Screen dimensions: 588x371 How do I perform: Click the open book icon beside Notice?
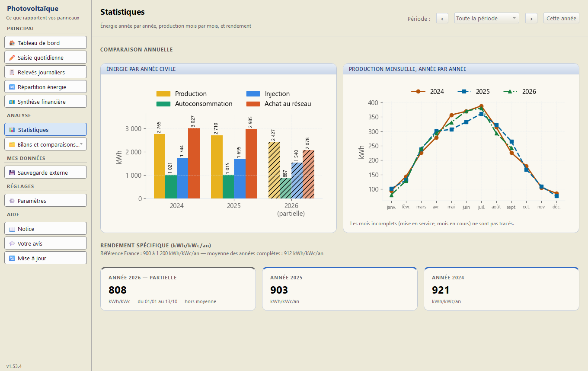tap(12, 229)
